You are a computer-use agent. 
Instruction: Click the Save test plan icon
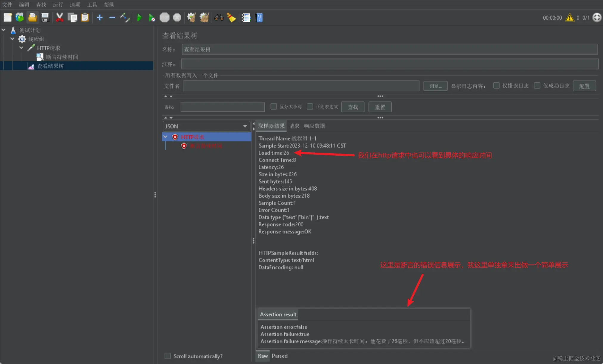(x=45, y=18)
